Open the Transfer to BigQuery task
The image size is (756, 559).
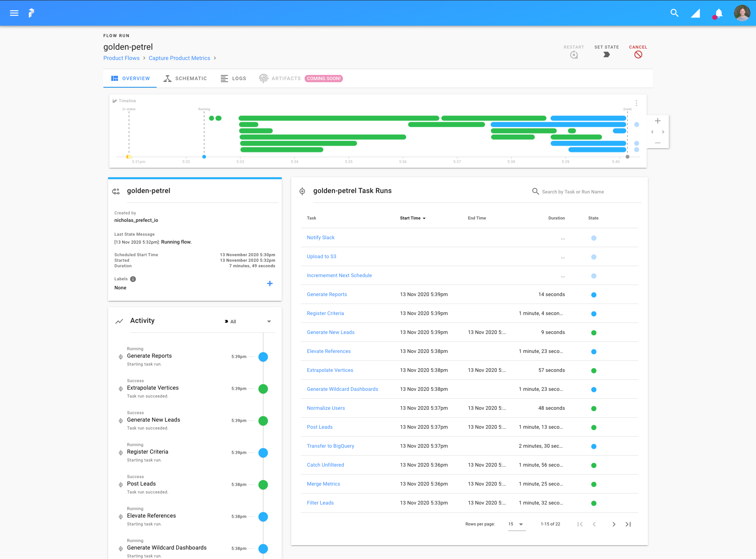click(x=330, y=446)
